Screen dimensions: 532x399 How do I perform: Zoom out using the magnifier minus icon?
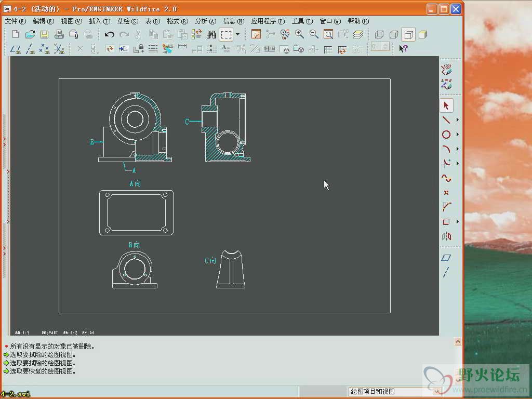(x=314, y=34)
